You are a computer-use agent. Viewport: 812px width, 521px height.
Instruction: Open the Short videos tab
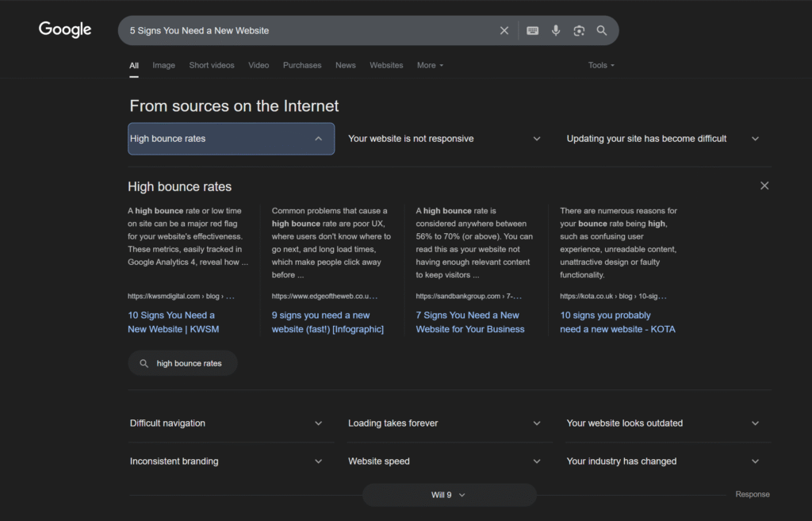pos(211,65)
